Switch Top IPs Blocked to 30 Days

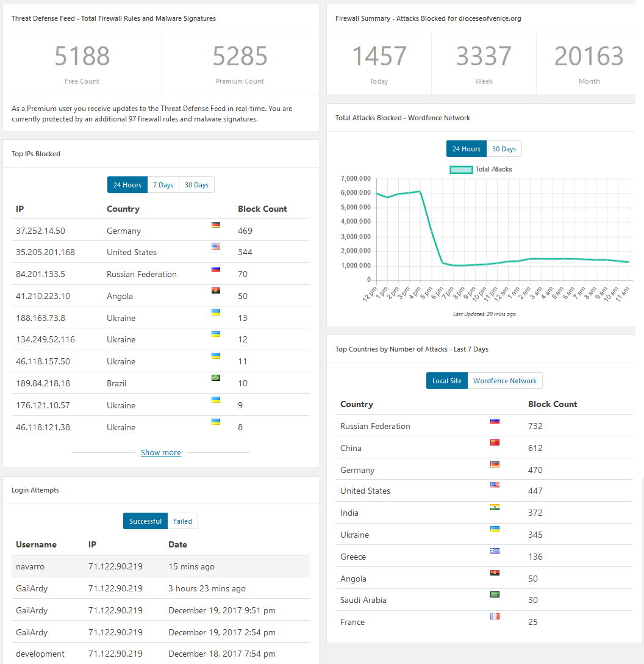click(x=196, y=185)
